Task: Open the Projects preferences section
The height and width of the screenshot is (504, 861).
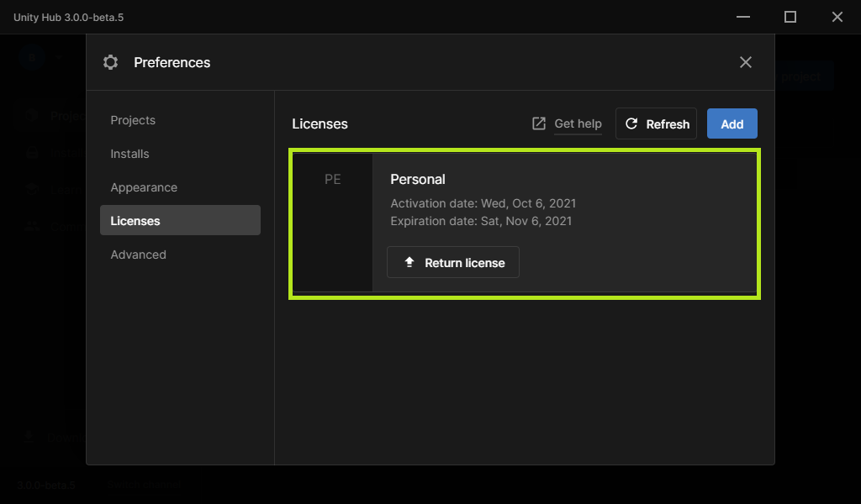Action: [x=133, y=120]
